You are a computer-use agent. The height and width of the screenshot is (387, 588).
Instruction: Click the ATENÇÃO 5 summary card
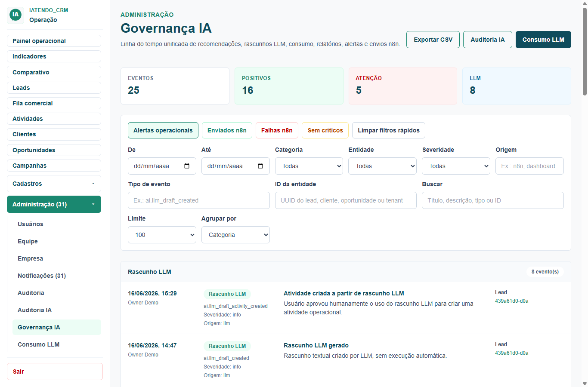click(x=403, y=86)
